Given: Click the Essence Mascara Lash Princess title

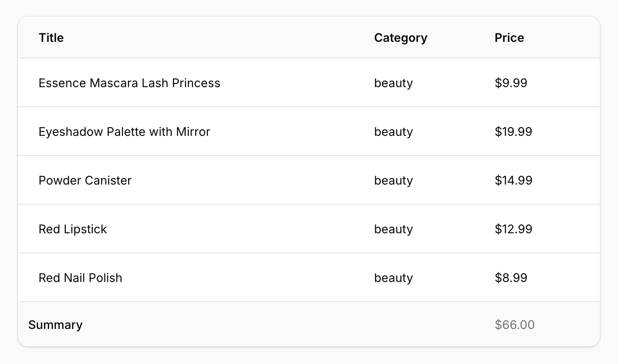Looking at the screenshot, I should click(x=129, y=83).
